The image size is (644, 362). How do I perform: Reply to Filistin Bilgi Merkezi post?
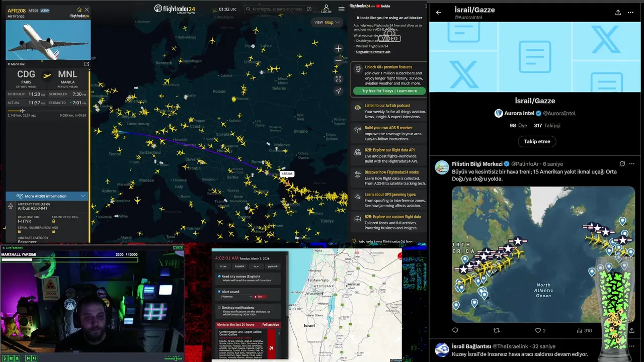coord(455,330)
